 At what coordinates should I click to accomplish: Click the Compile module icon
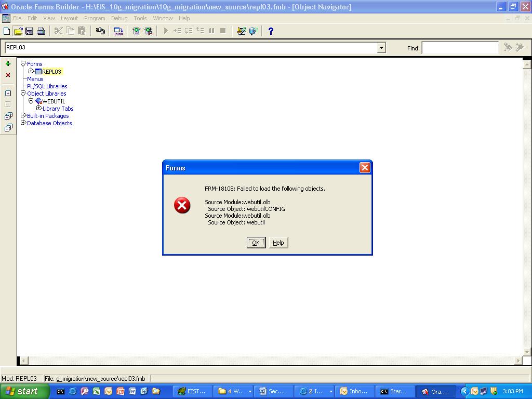coord(118,31)
